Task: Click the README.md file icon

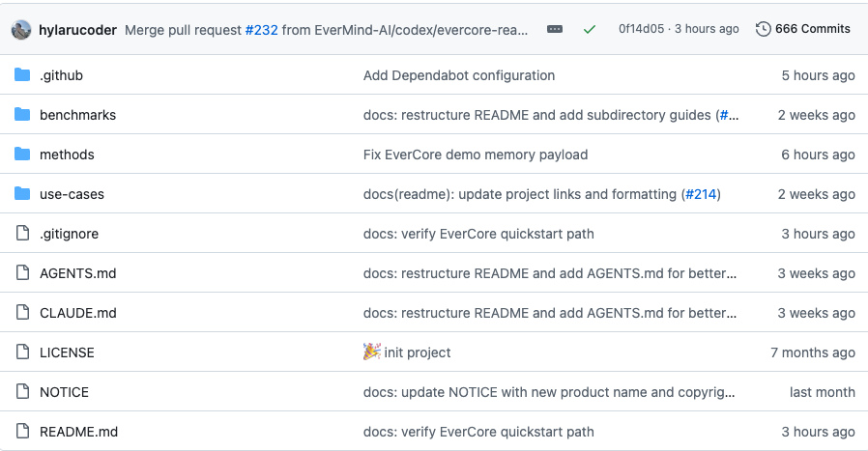Action: (22, 431)
